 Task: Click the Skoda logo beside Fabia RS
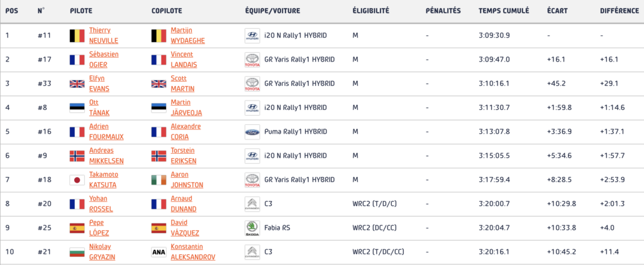point(252,228)
